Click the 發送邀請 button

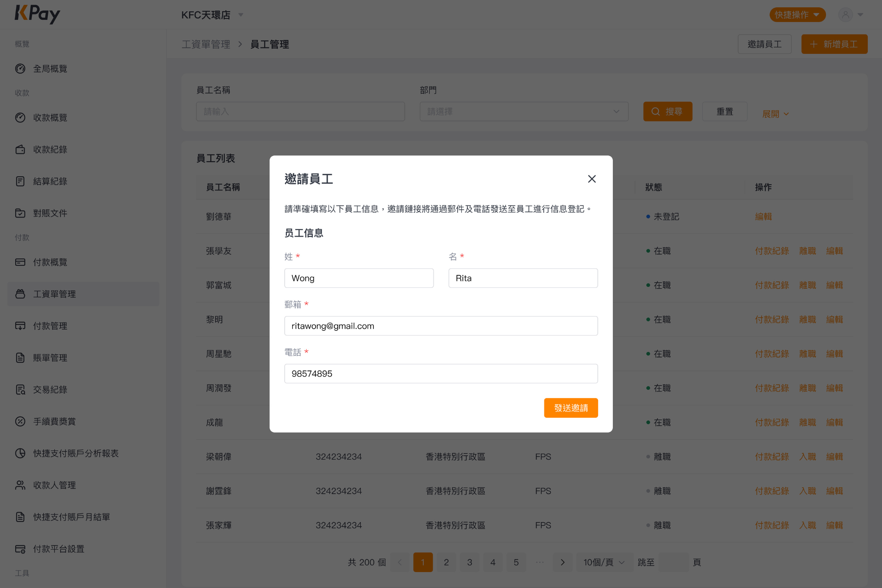(x=571, y=408)
